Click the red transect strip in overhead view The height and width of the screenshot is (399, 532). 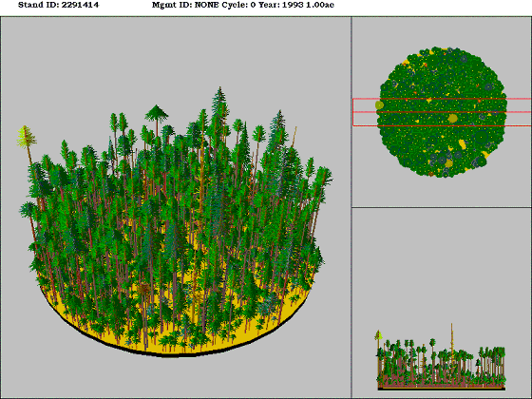(x=442, y=112)
